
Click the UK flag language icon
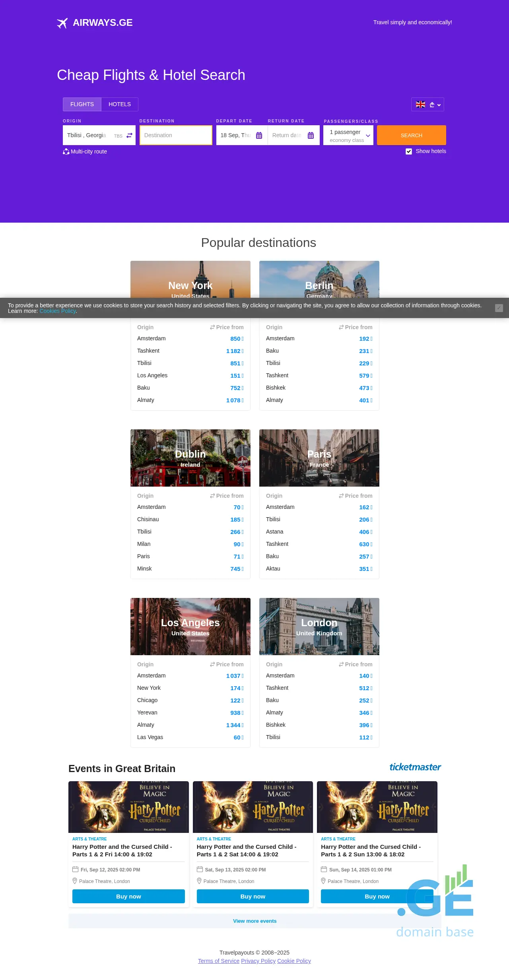(x=420, y=105)
